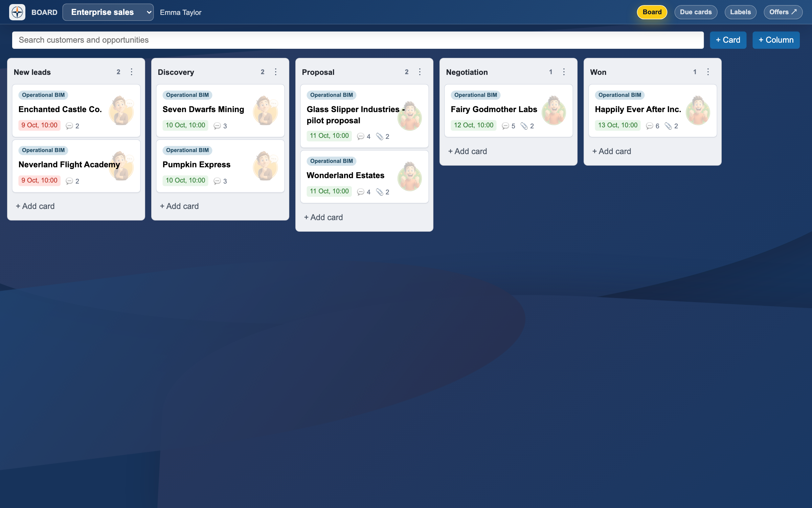Click the Wonderland Estates assignee avatar
812x508 pixels.
410,176
